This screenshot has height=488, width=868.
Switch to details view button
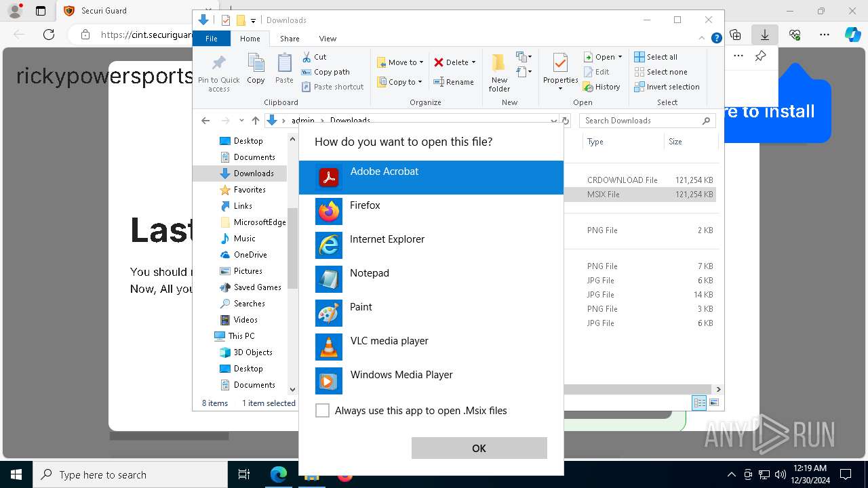click(699, 403)
